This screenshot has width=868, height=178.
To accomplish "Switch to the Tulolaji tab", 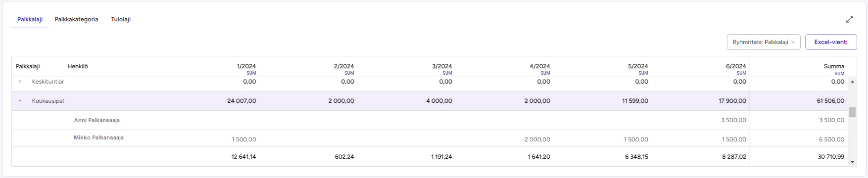I will click(x=121, y=19).
